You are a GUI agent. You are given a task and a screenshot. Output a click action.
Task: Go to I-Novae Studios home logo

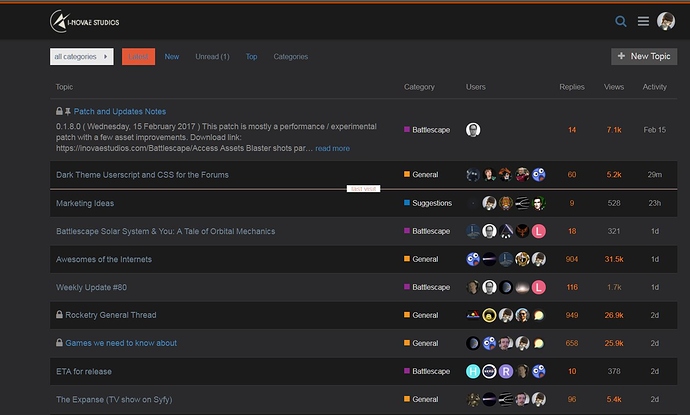click(x=84, y=22)
